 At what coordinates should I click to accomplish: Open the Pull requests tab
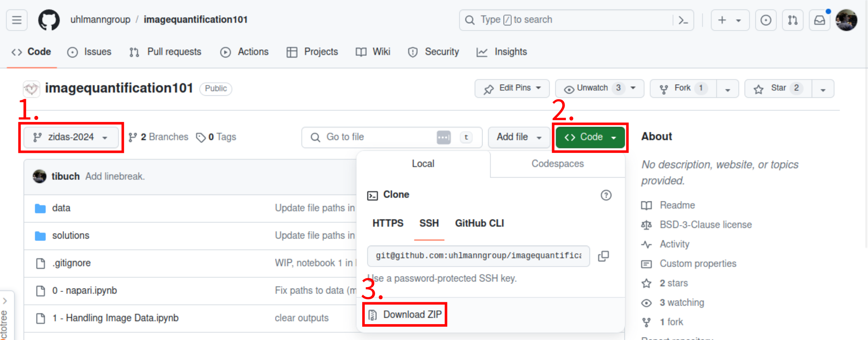[165, 52]
